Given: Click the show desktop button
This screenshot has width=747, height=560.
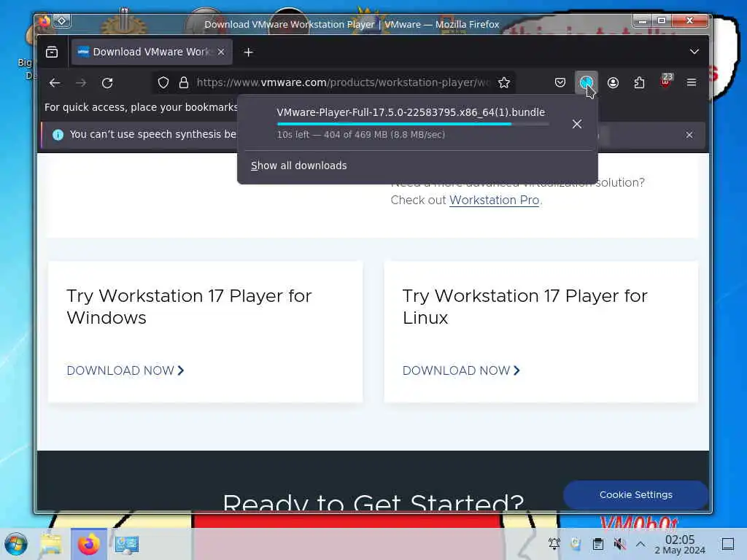Looking at the screenshot, I should pyautogui.click(x=728, y=544).
